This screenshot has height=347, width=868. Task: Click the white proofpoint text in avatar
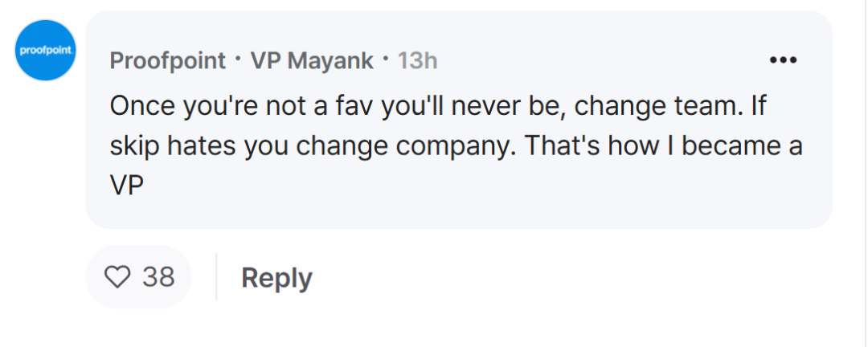(x=45, y=51)
